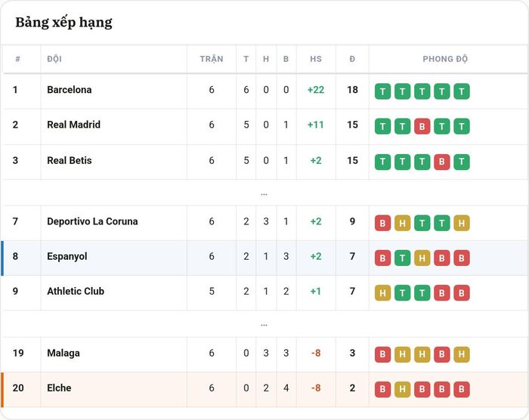Click the PHONG ĐỘ form column header
Screen dimensions: 529x420
pos(445,59)
